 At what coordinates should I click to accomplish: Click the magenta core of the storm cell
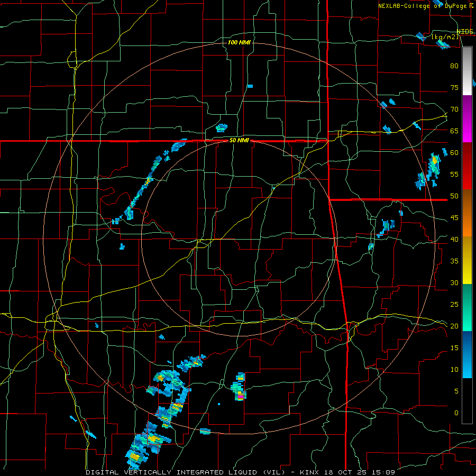pos(241,397)
